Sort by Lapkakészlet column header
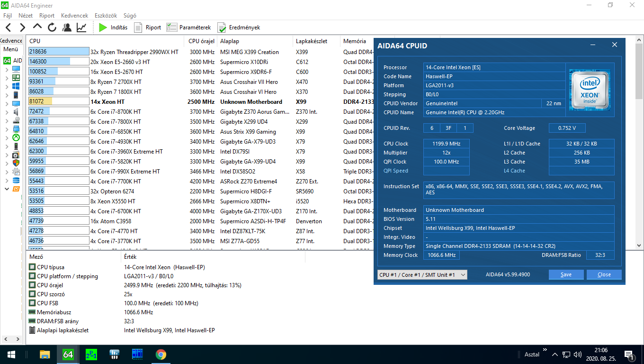This screenshot has height=364, width=644. pyautogui.click(x=317, y=41)
